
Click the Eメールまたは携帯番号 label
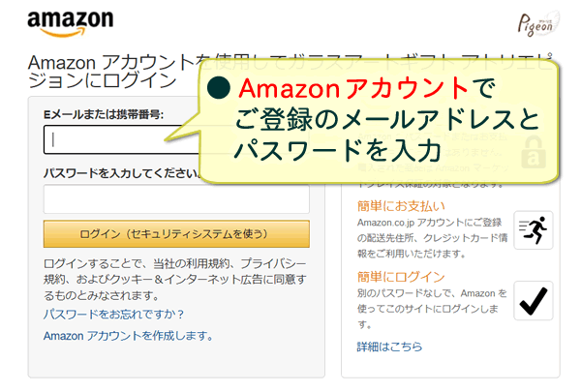104,114
